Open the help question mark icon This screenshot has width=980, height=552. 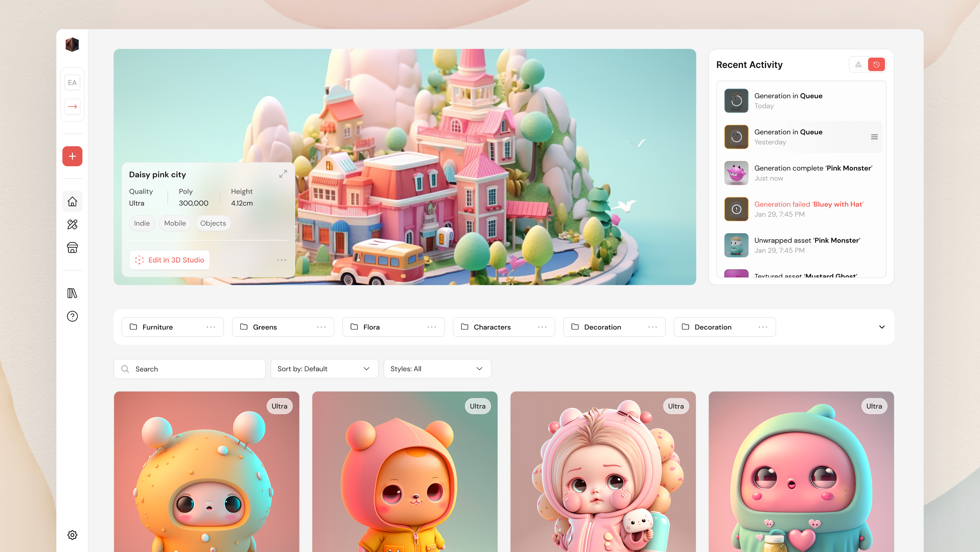72,316
